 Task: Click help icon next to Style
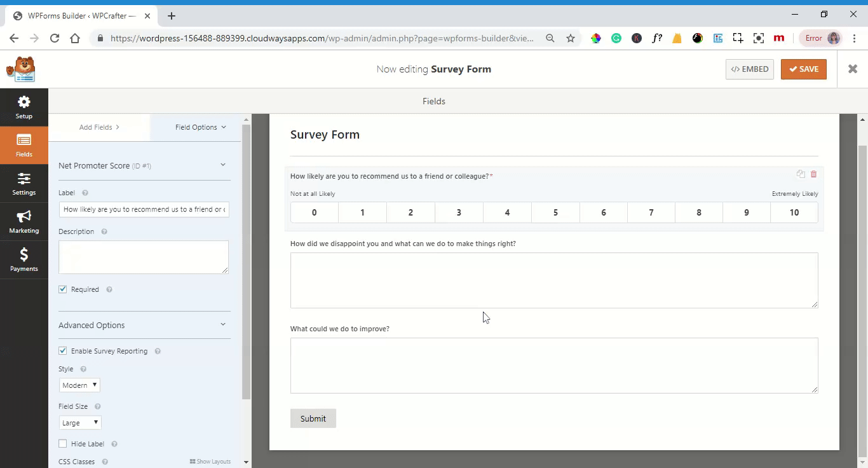83,369
